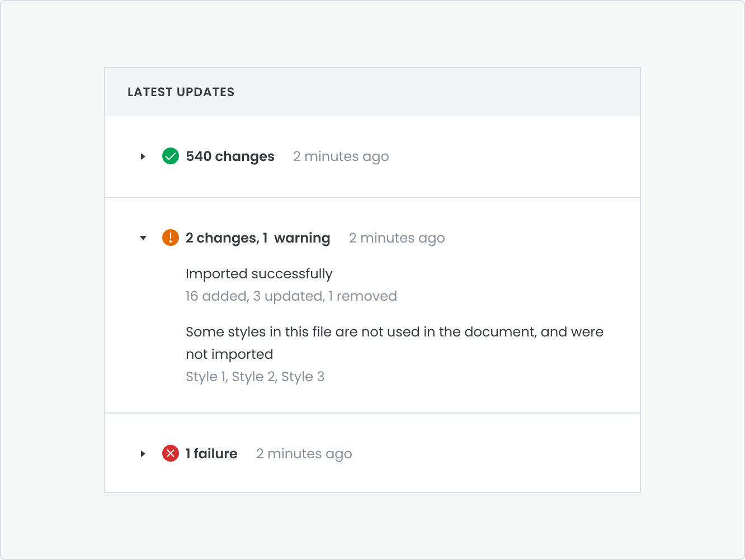
Task: Click the orange warning exclamation icon
Action: point(171,238)
